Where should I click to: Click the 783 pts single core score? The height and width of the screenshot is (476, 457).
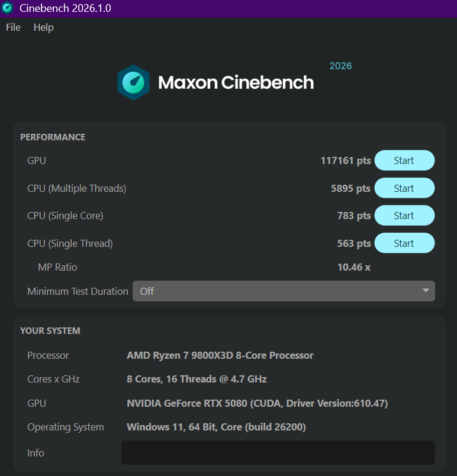click(354, 216)
